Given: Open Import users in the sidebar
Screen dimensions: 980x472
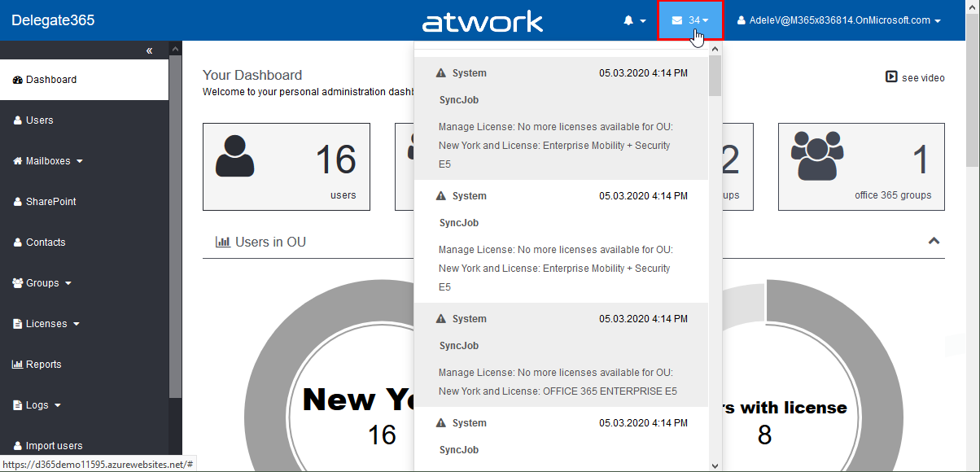Looking at the screenshot, I should click(85, 446).
